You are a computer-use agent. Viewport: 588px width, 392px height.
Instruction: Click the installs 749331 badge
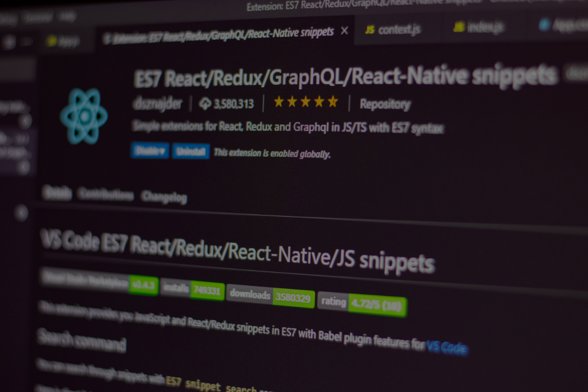point(192,289)
